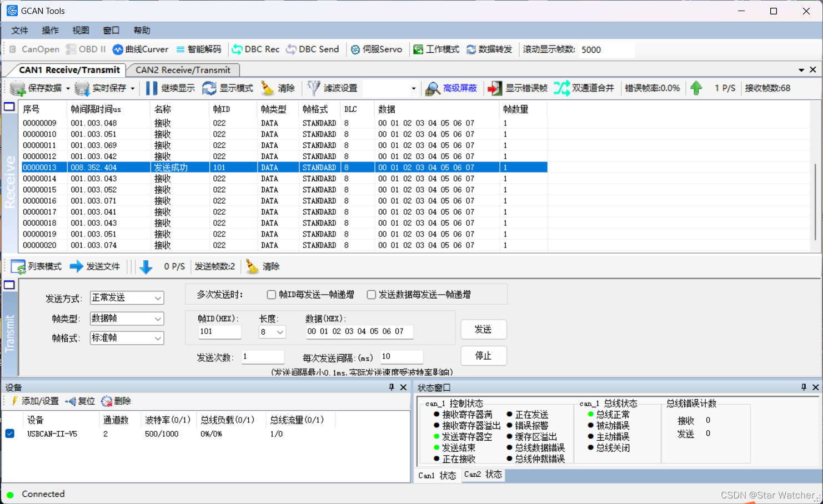Clear transmit count with 清除
Screen dimensions: 823x504
(x=263, y=266)
